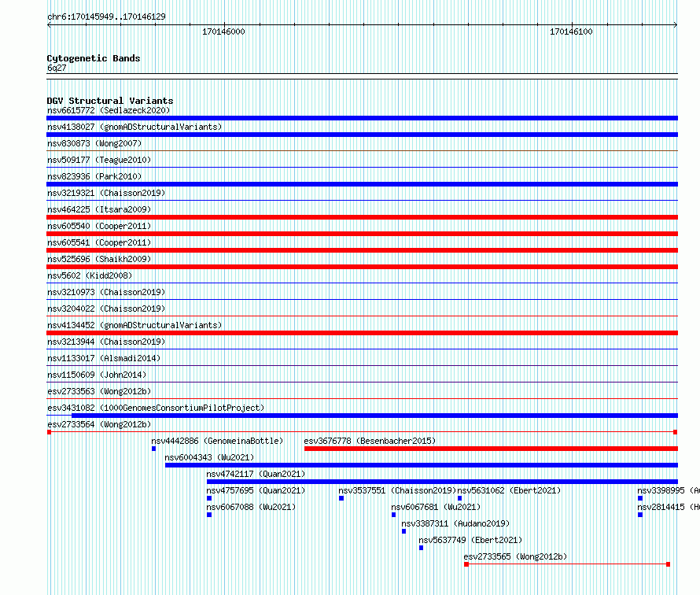Click red right endpoint of esv2733565
Image resolution: width=700 pixels, height=595 pixels.
(x=668, y=564)
